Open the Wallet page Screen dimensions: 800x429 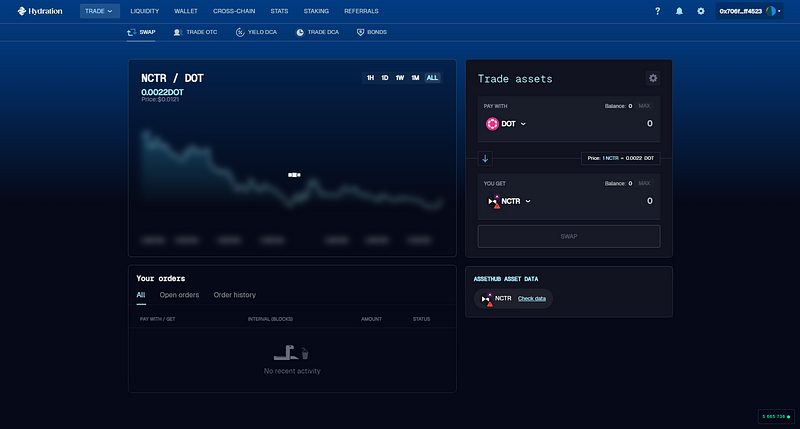click(186, 11)
